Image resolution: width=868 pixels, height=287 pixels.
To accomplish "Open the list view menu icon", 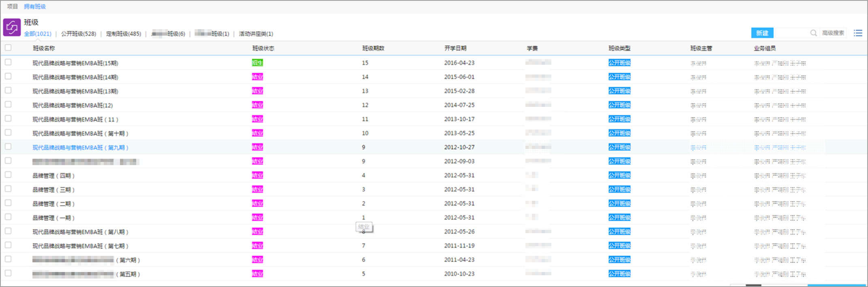I will pos(858,33).
